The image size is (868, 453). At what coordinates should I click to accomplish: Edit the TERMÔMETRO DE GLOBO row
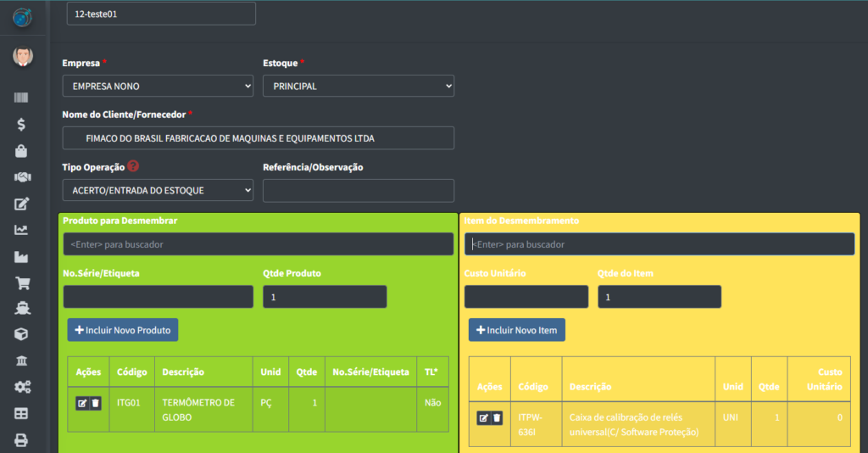82,403
